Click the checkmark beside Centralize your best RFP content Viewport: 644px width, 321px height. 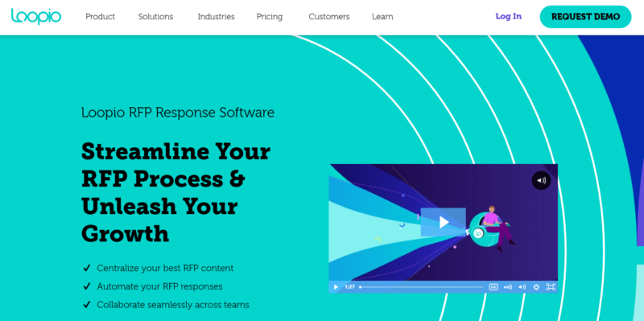[x=87, y=268]
